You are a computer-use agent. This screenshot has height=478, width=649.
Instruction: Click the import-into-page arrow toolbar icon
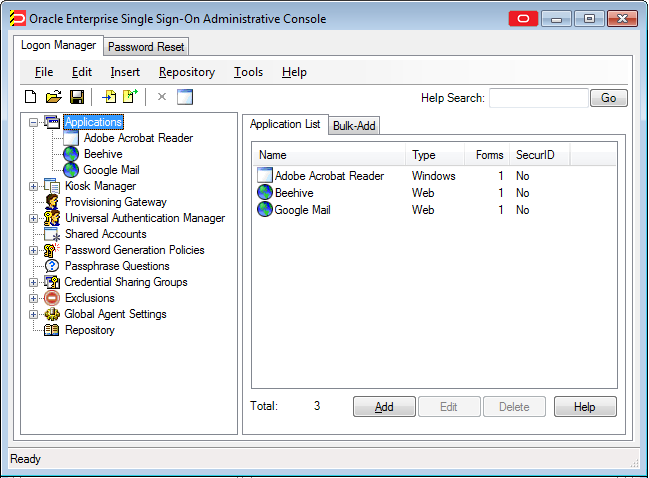109,97
